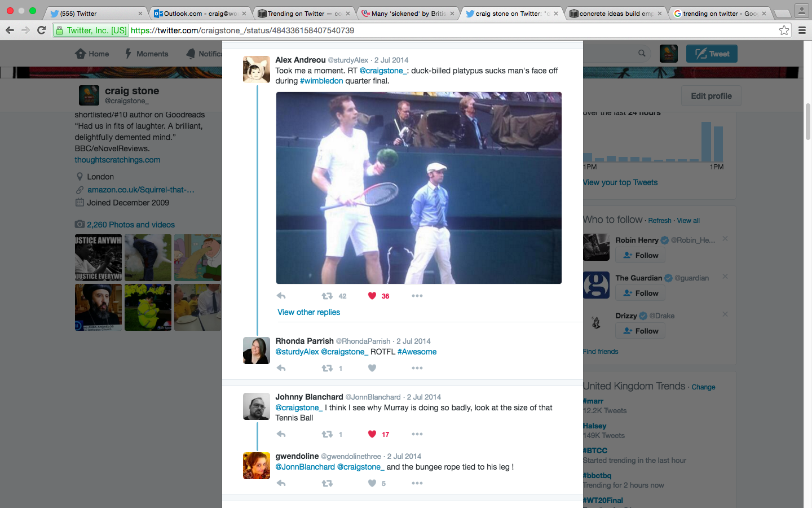This screenshot has height=508, width=812.
Task: Like gwendoline's bungee rope tweet
Action: (x=372, y=483)
